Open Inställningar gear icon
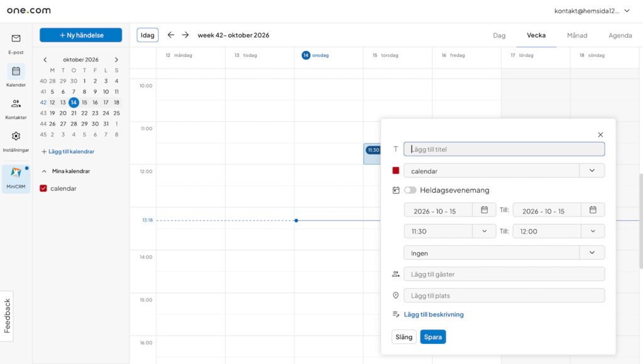The width and height of the screenshot is (643, 364). 16,136
